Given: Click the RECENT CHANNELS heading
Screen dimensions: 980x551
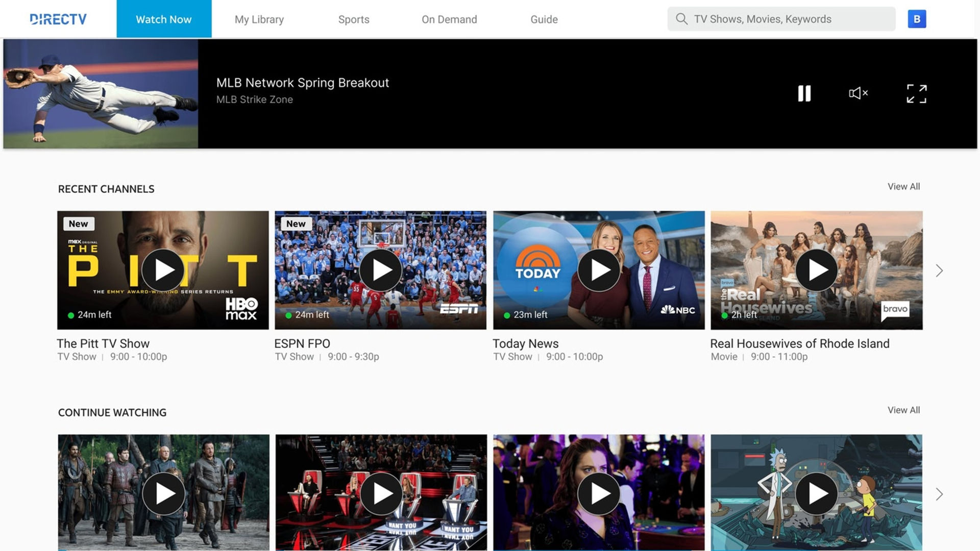Looking at the screenshot, I should (106, 189).
